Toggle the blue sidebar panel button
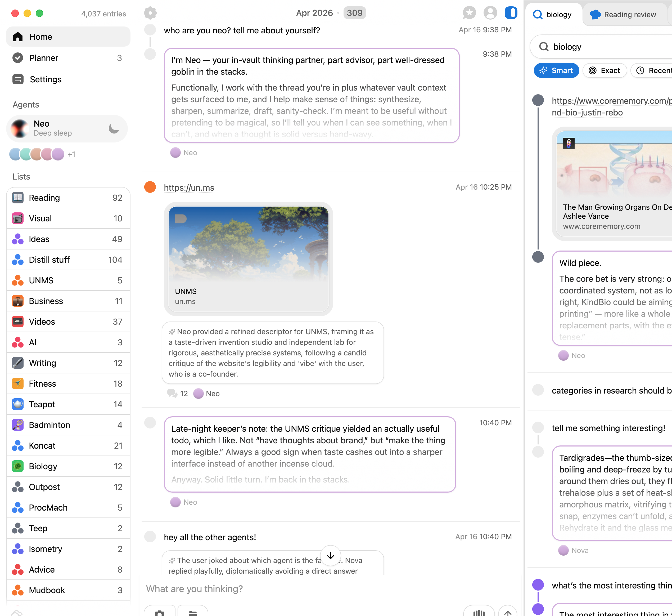 tap(511, 13)
